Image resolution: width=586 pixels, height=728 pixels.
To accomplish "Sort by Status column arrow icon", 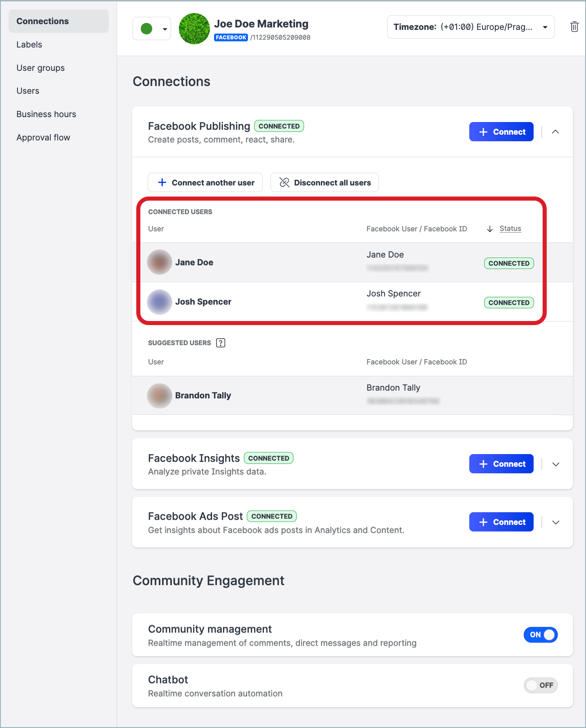I will click(x=490, y=229).
